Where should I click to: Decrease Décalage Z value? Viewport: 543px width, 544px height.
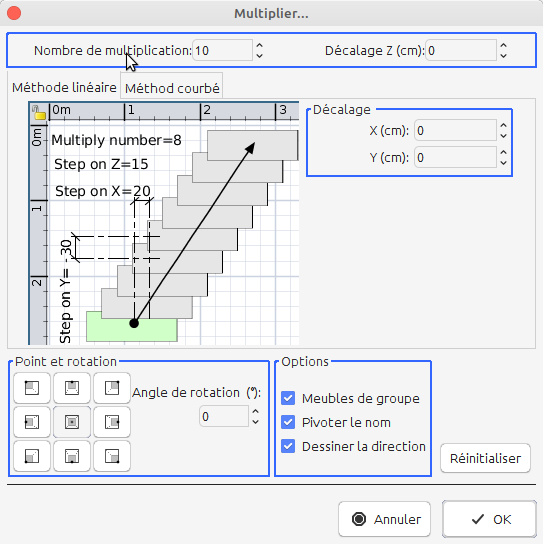pyautogui.click(x=503, y=56)
